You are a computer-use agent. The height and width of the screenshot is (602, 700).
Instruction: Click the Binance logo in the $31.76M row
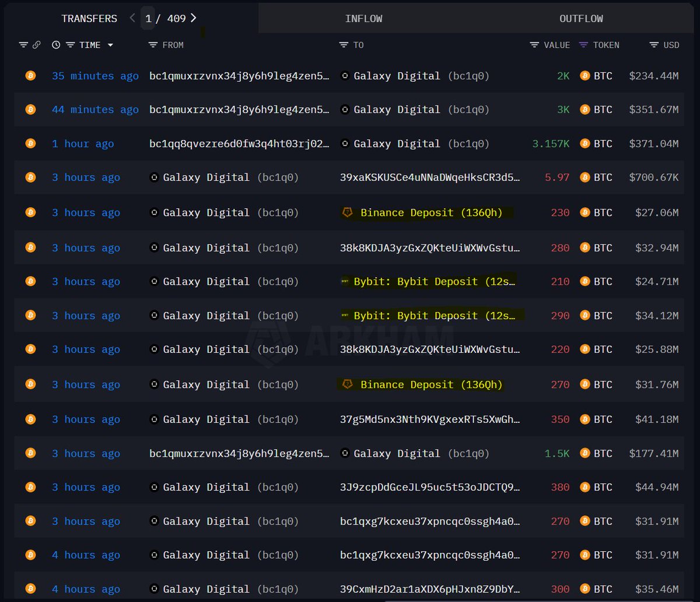point(348,384)
